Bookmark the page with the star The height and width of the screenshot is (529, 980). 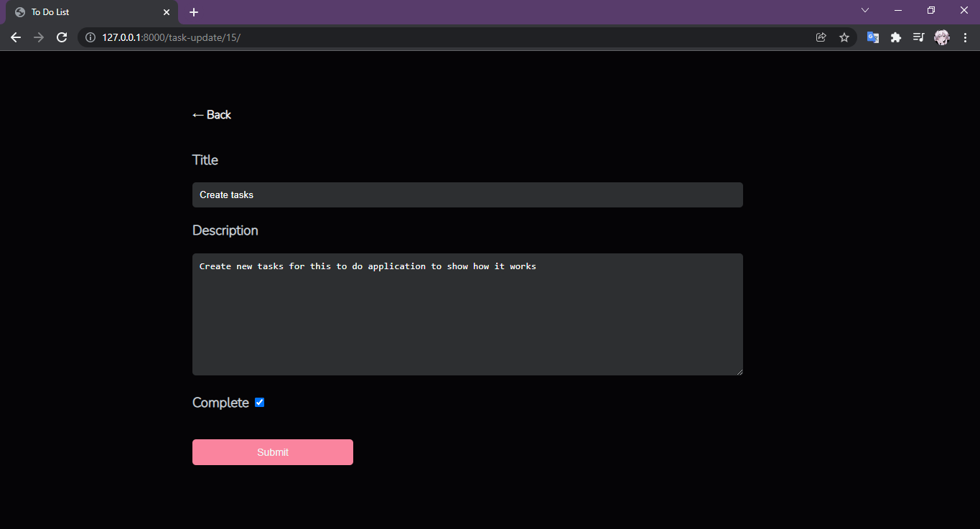click(844, 37)
